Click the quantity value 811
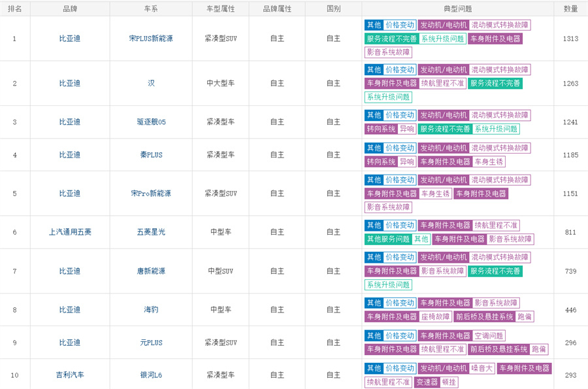 click(x=570, y=232)
